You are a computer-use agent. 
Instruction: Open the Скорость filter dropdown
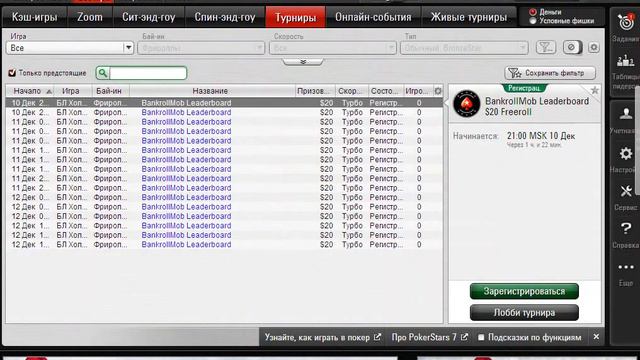333,48
